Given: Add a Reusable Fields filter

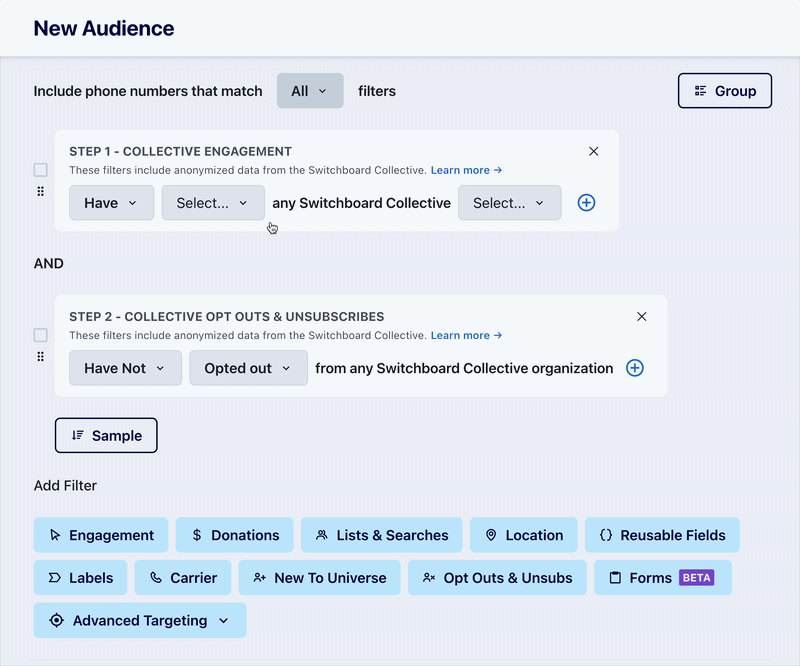Looking at the screenshot, I should (x=662, y=535).
